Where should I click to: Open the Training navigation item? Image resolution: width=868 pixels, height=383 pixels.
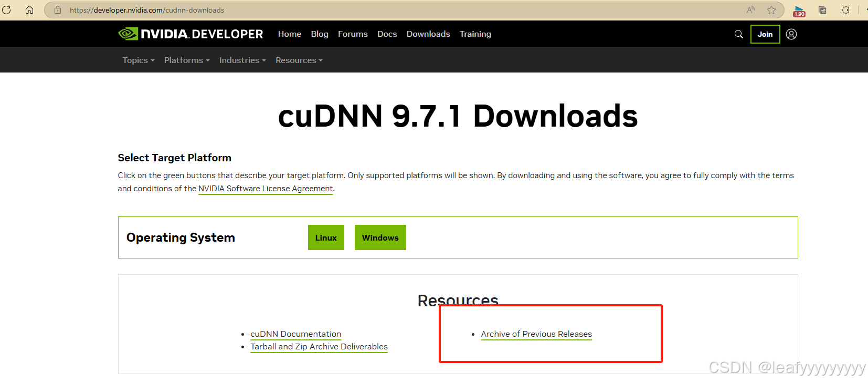coord(475,34)
